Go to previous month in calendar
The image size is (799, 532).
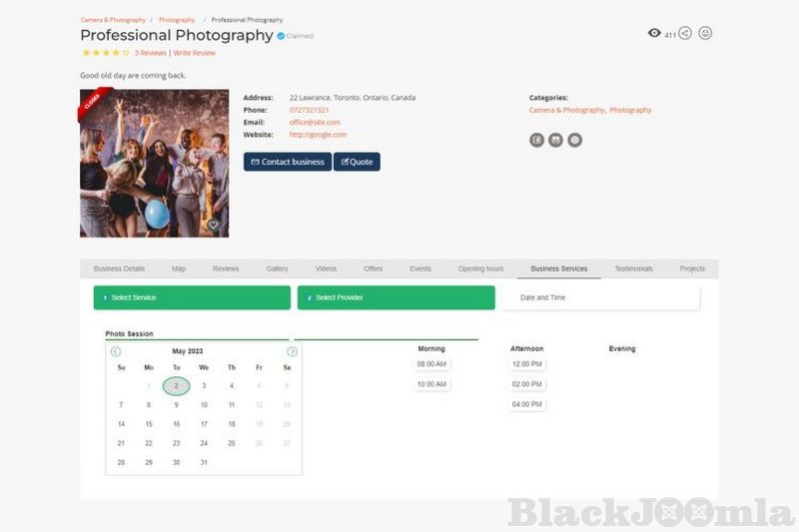coord(116,351)
